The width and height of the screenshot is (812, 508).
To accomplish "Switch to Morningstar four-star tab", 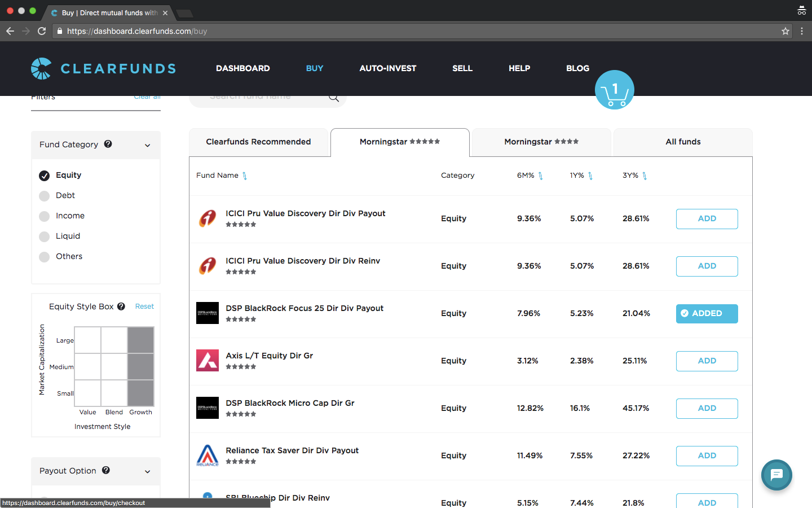I will [541, 142].
